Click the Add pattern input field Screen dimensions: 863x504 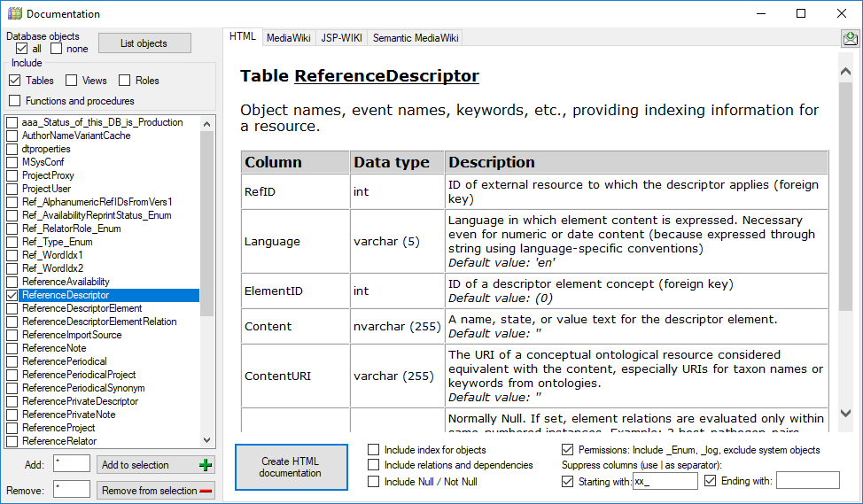72,463
